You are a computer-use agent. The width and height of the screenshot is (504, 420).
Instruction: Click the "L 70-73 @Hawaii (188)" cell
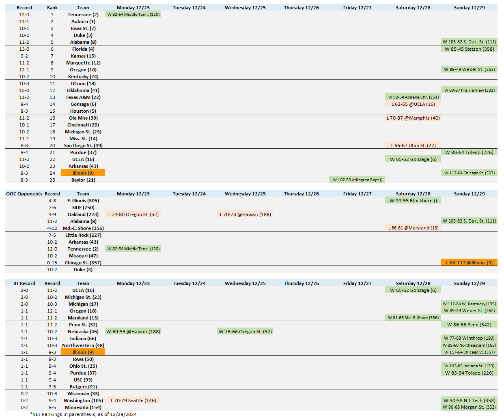click(245, 214)
